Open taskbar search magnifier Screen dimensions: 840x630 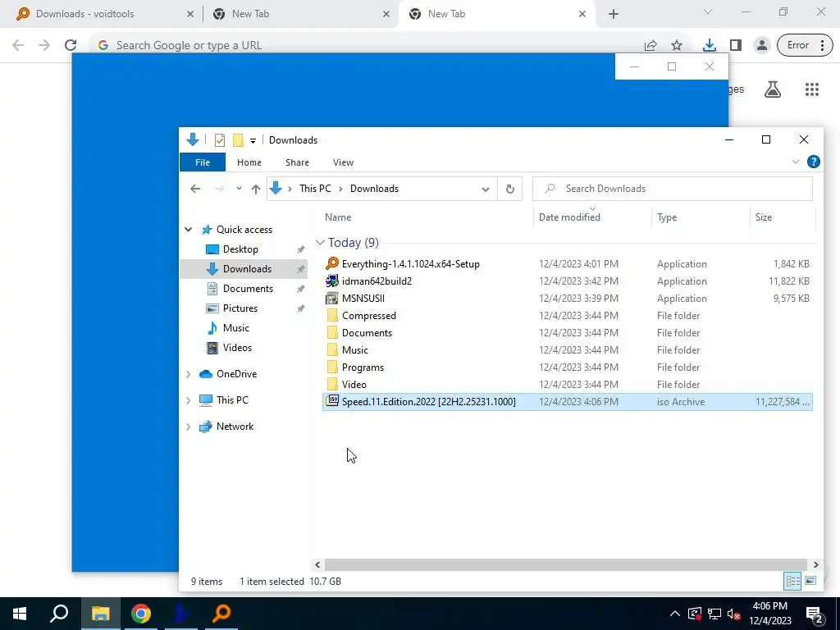click(x=59, y=614)
